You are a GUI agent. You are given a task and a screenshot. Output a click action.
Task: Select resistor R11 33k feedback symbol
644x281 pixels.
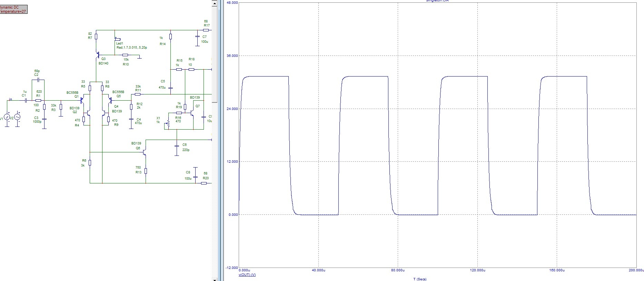pyautogui.click(x=138, y=94)
